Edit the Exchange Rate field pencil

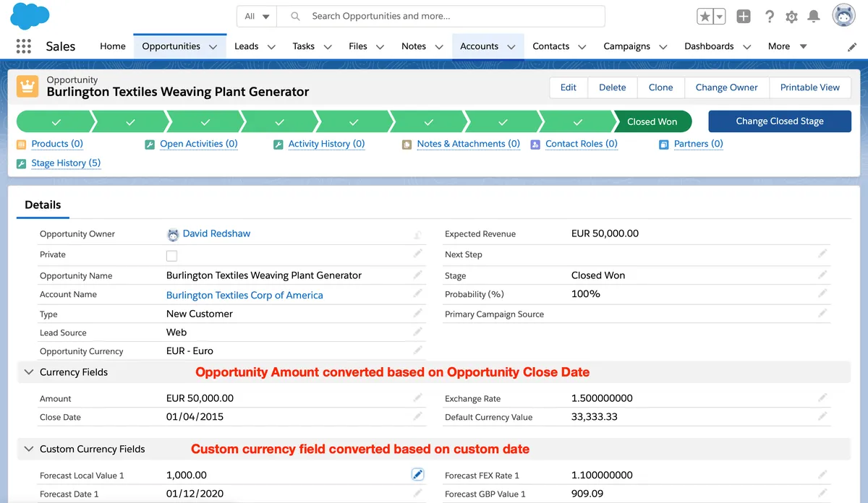[x=822, y=397]
